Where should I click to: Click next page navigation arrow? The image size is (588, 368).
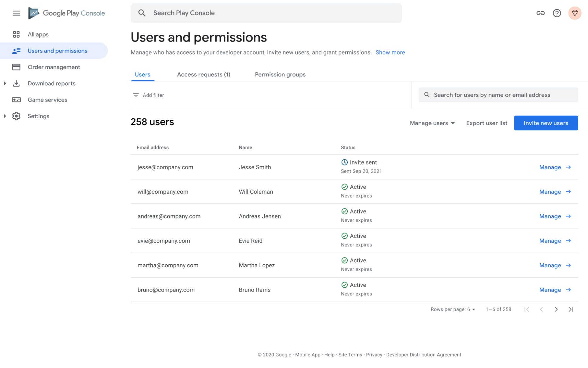556,309
